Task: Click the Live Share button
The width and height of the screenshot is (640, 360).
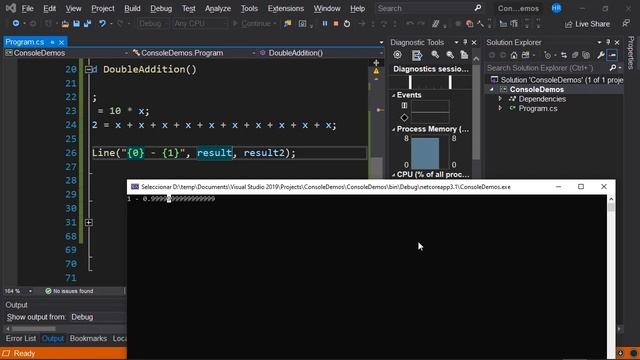Action: click(587, 24)
